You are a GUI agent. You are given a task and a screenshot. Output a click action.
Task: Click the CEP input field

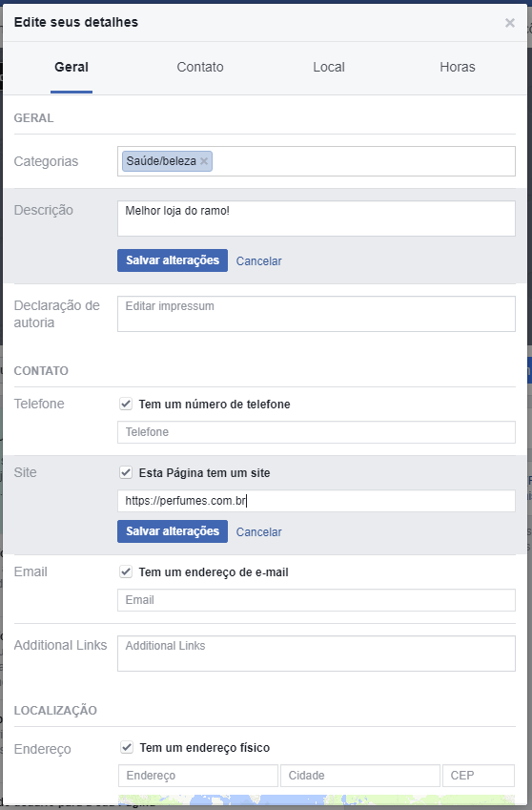coord(479,776)
